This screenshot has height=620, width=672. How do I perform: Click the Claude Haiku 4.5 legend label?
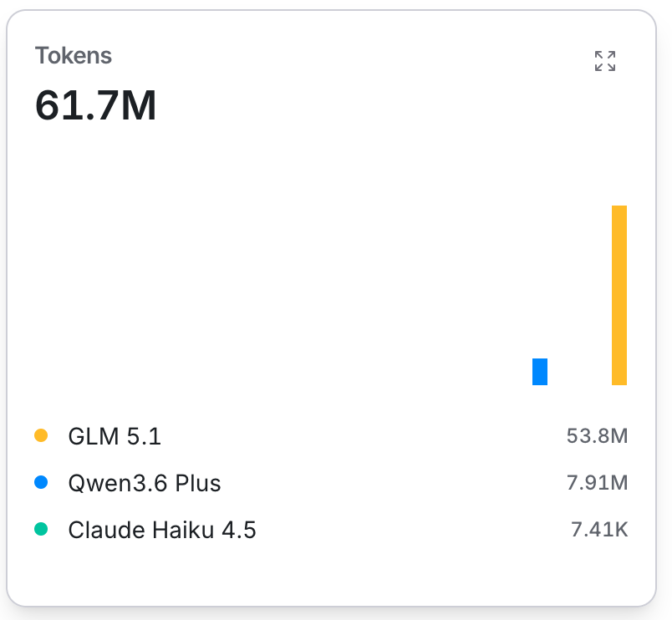coord(162,530)
